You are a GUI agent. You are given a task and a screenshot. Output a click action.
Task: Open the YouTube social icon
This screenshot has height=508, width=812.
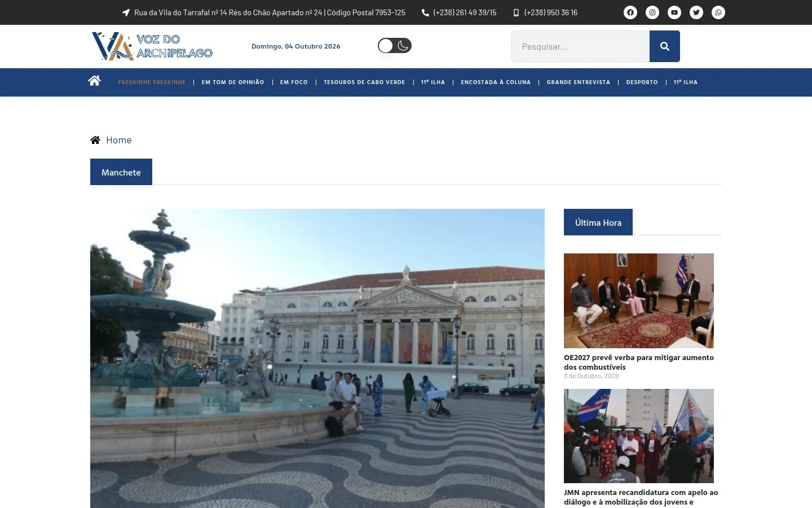674,12
